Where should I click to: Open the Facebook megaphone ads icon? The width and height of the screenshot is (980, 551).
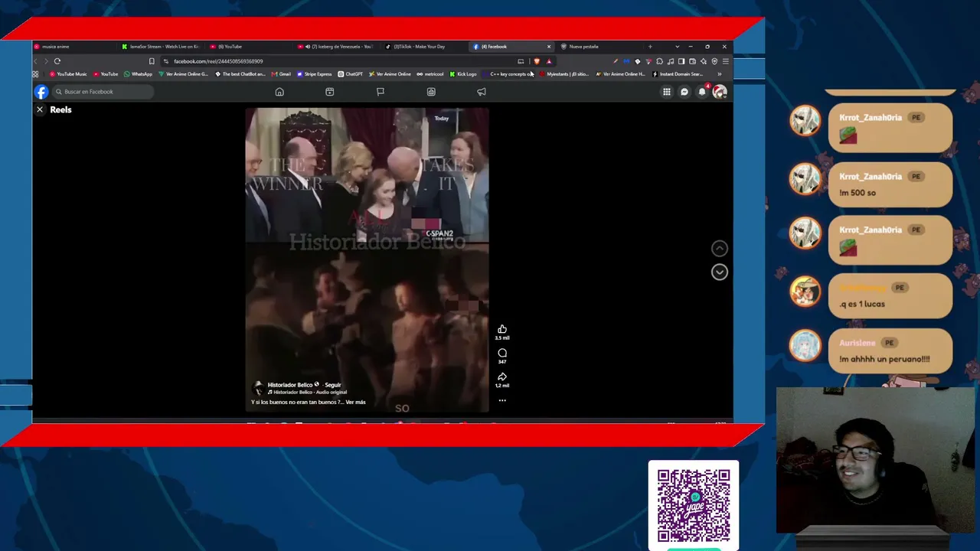click(482, 92)
